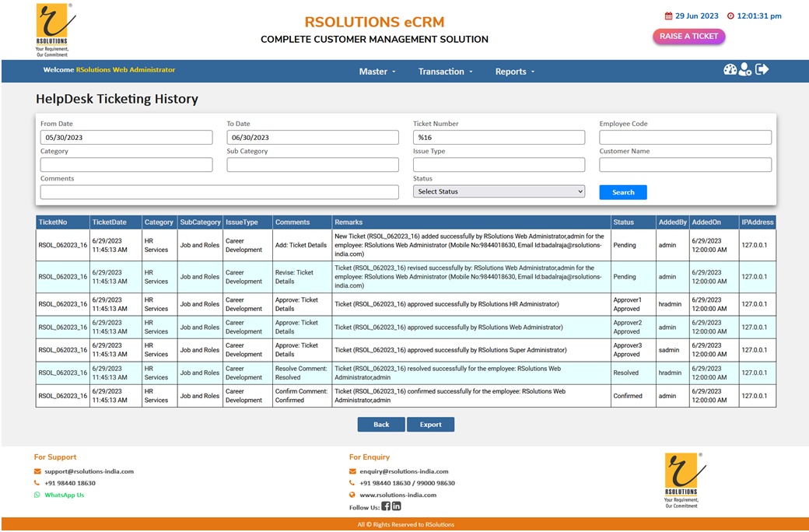
Task: Open the LinkedIn follow icon
Action: pos(397,506)
